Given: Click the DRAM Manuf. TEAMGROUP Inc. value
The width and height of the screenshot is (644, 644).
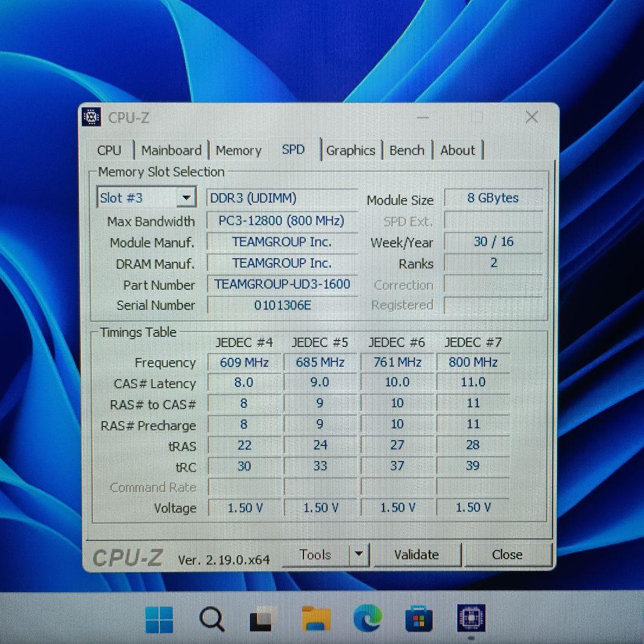Looking at the screenshot, I should click(282, 263).
